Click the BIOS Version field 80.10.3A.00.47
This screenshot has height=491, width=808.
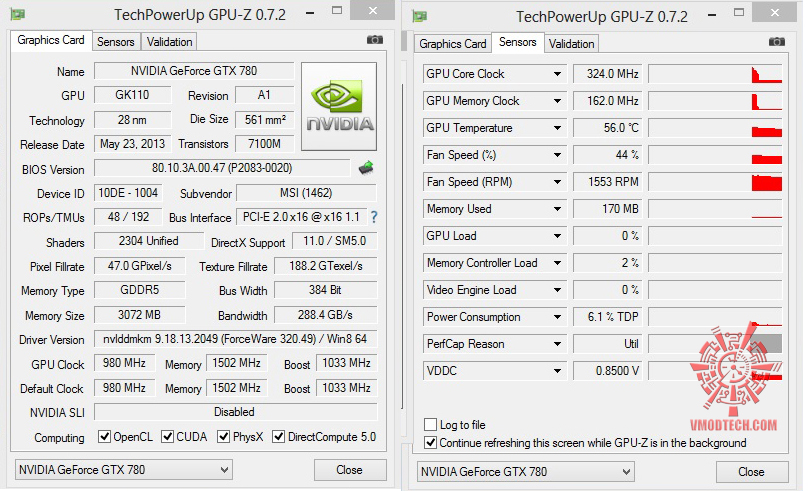point(222,168)
